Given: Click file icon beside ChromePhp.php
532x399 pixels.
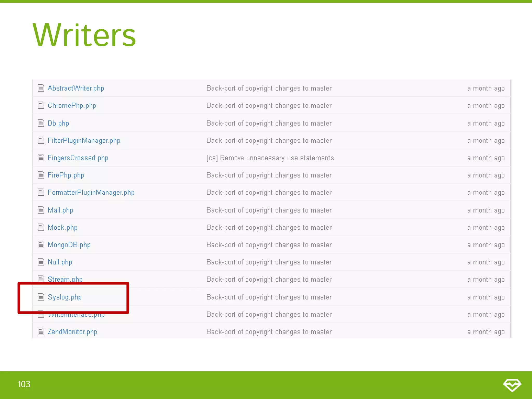Looking at the screenshot, I should pyautogui.click(x=41, y=105).
